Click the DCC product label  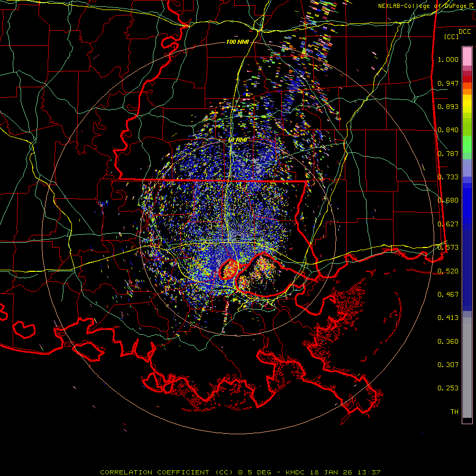click(x=464, y=32)
